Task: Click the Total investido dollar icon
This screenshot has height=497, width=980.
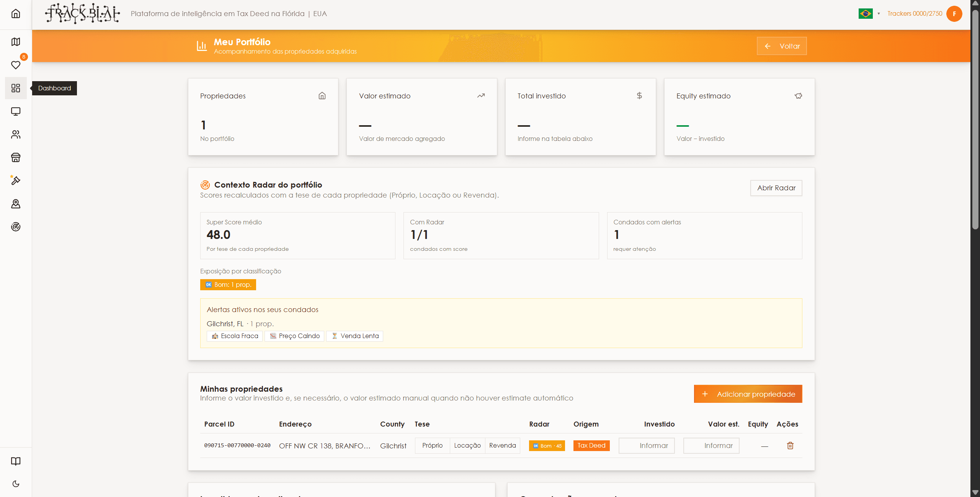Action: click(x=639, y=96)
